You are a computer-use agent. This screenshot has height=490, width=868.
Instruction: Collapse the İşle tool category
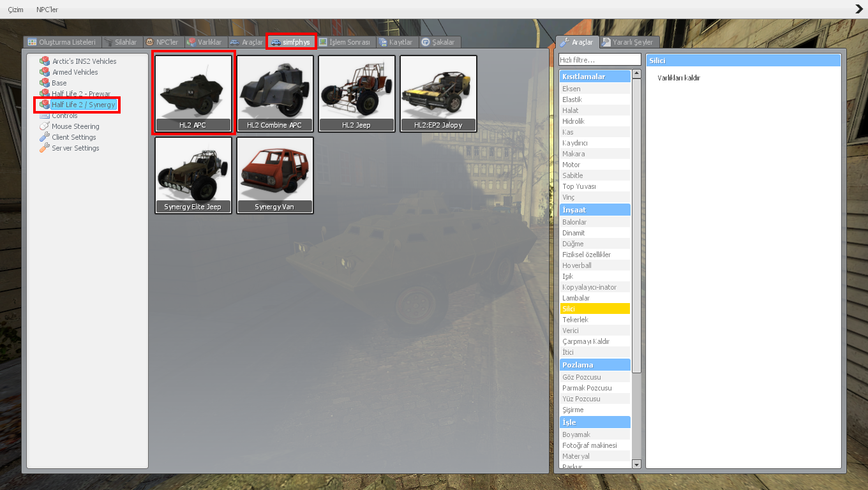click(595, 422)
